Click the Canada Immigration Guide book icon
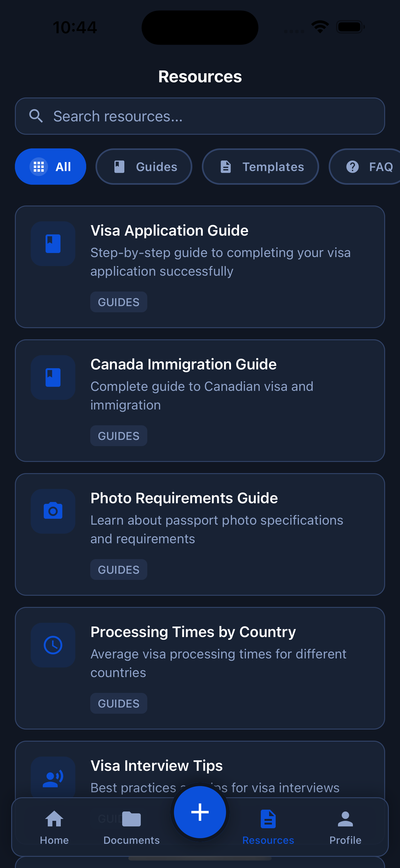Viewport: 400px width, 868px height. 53,377
